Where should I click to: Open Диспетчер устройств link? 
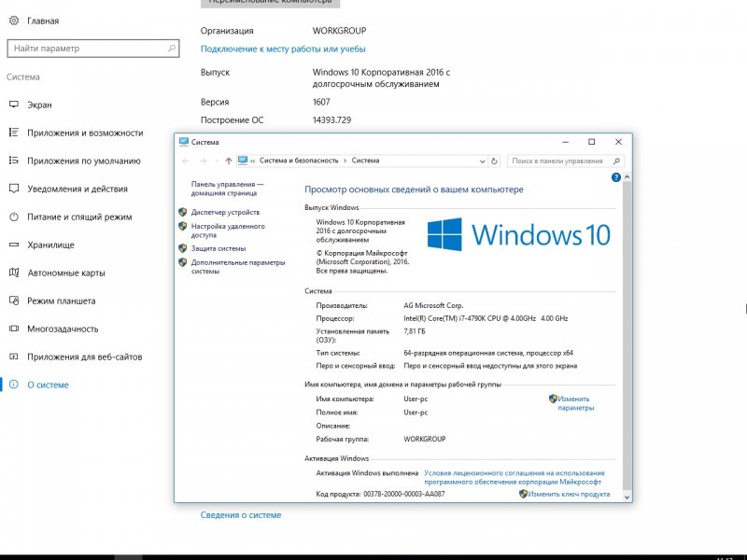(x=225, y=212)
